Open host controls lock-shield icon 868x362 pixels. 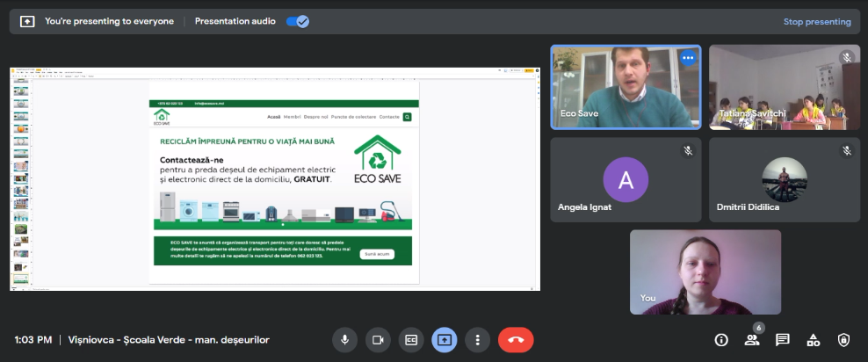pyautogui.click(x=843, y=340)
